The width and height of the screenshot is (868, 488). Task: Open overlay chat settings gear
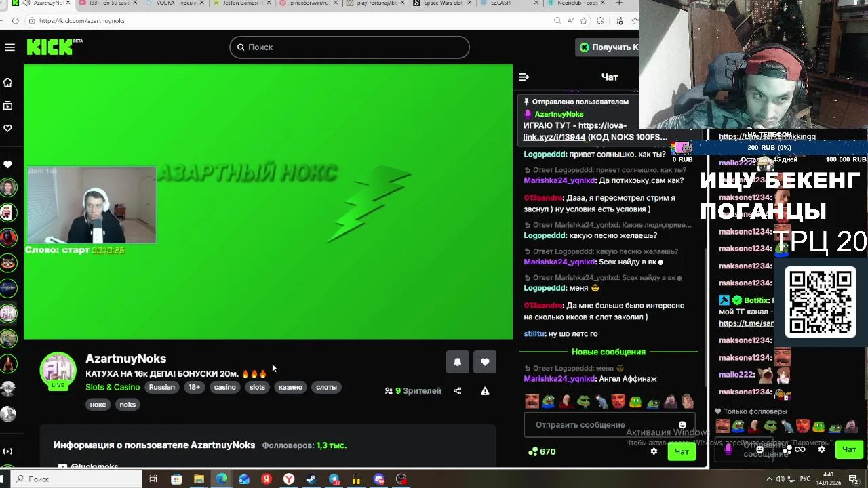point(821,449)
